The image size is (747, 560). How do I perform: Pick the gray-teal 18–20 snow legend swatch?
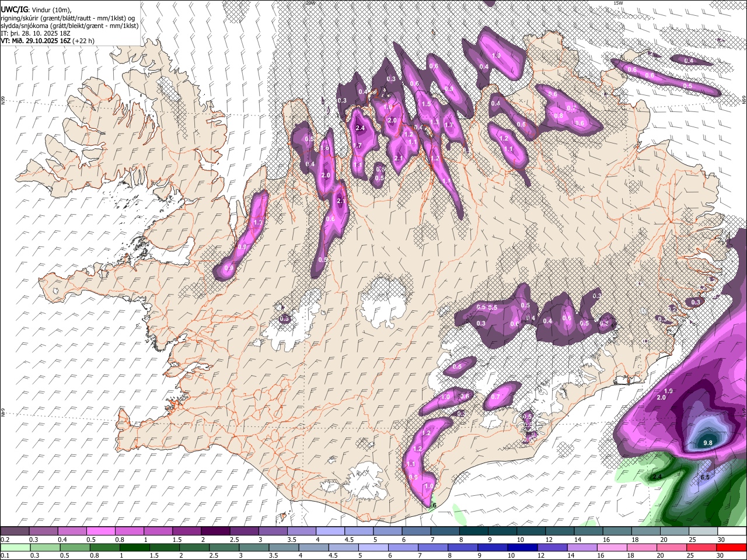pos(646,531)
